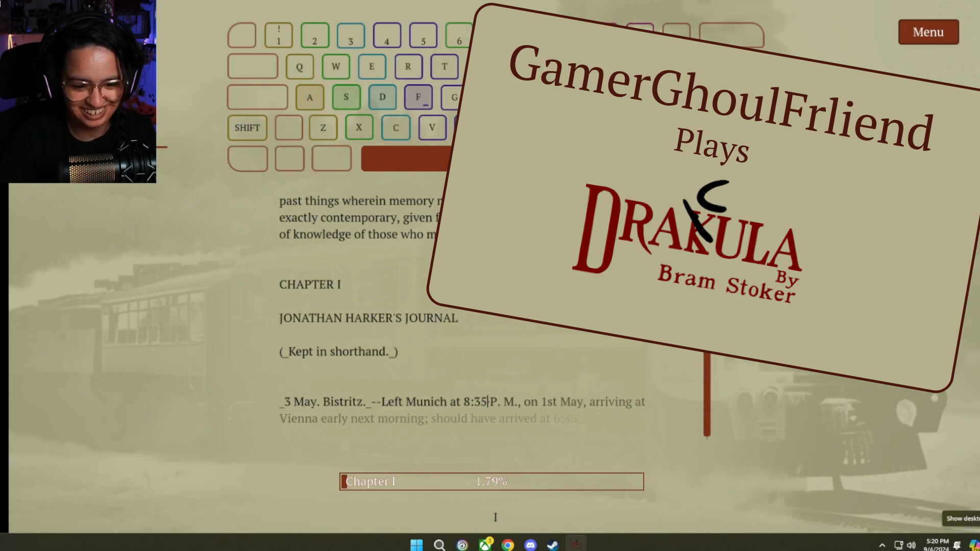Open the Menu button
This screenshot has width=980, height=551.
928,32
